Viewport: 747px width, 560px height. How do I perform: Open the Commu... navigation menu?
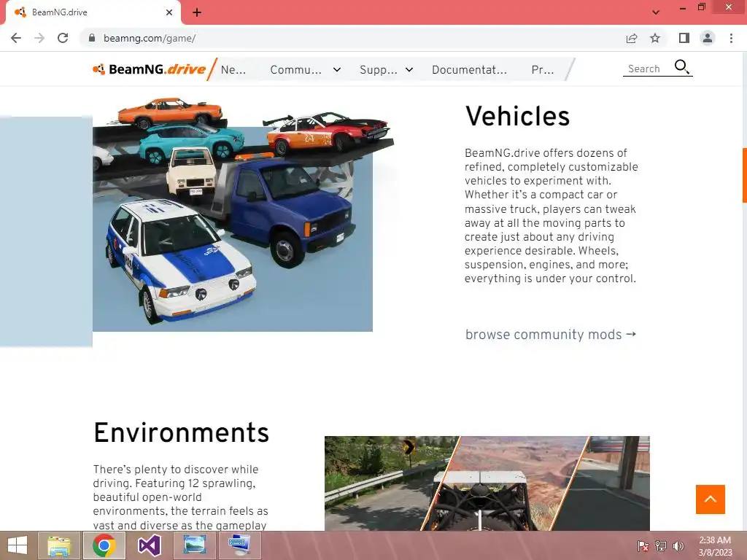point(296,70)
